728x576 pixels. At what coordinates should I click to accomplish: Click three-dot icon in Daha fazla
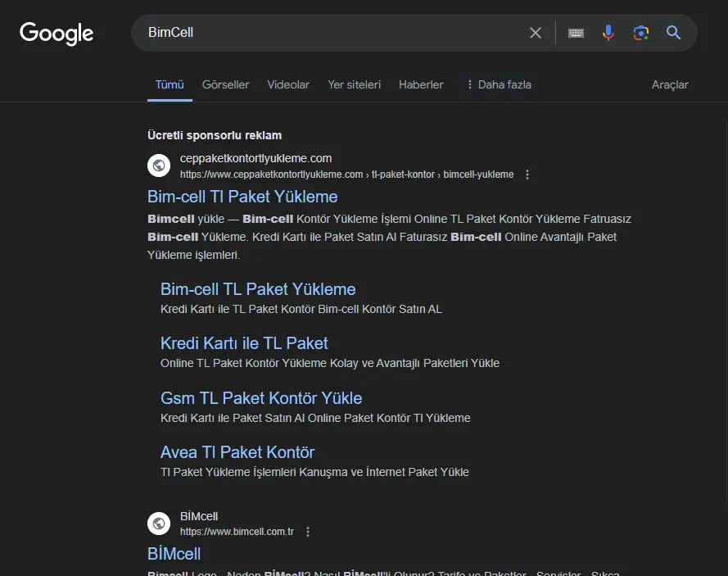[469, 84]
